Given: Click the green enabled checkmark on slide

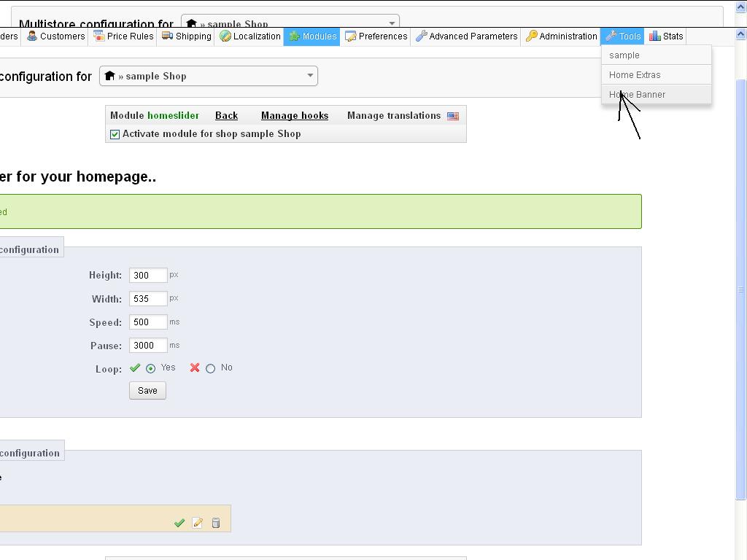Looking at the screenshot, I should pos(179,523).
